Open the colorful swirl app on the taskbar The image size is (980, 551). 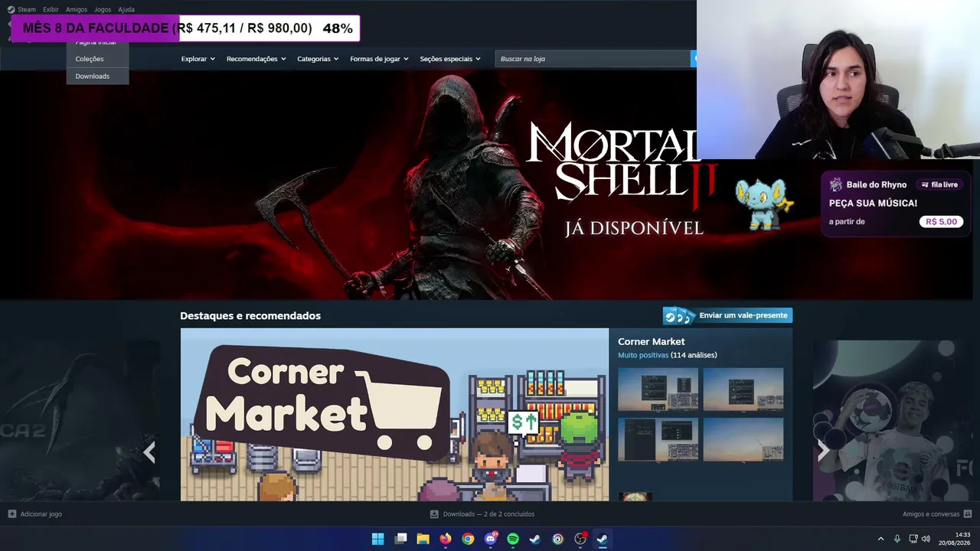point(558,539)
